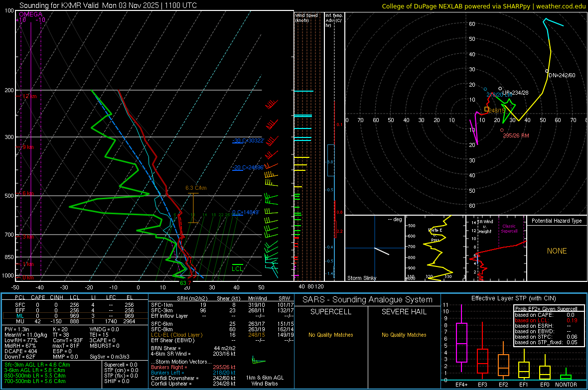This screenshot has height=390, width=588.
Task: Click the 0 C=14849' freezing level label
Action: [x=246, y=212]
